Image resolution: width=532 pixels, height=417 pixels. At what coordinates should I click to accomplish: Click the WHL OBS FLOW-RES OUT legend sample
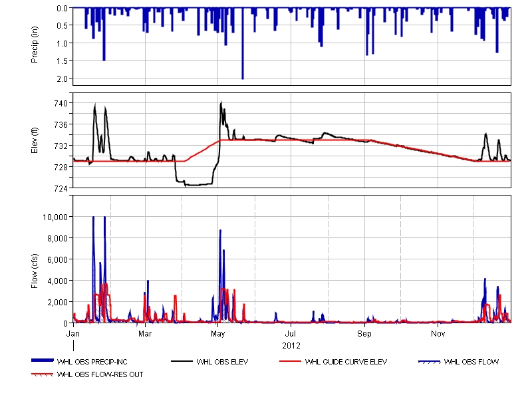point(43,374)
